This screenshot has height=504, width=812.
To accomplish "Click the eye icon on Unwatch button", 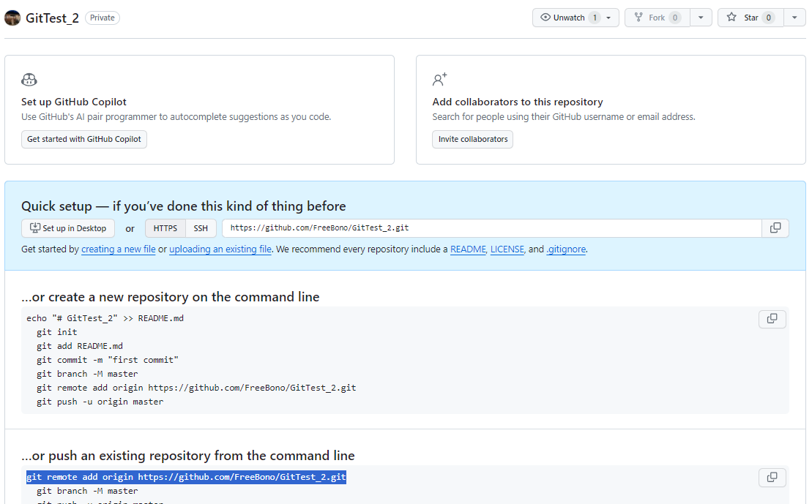I will 545,17.
